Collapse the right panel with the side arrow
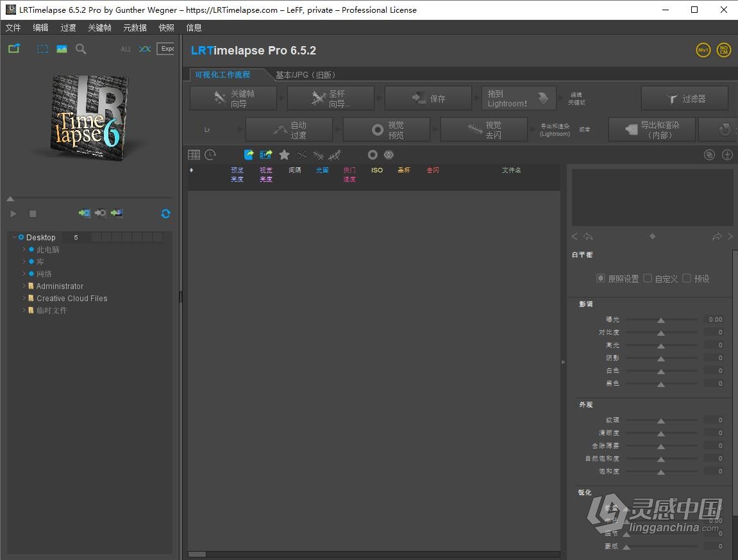This screenshot has height=560, width=738. point(564,362)
